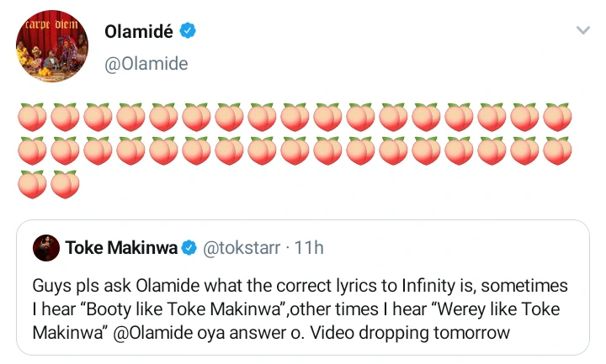The height and width of the screenshot is (364, 606).
Task: Select first peach emoji in second row
Action: coord(32,150)
